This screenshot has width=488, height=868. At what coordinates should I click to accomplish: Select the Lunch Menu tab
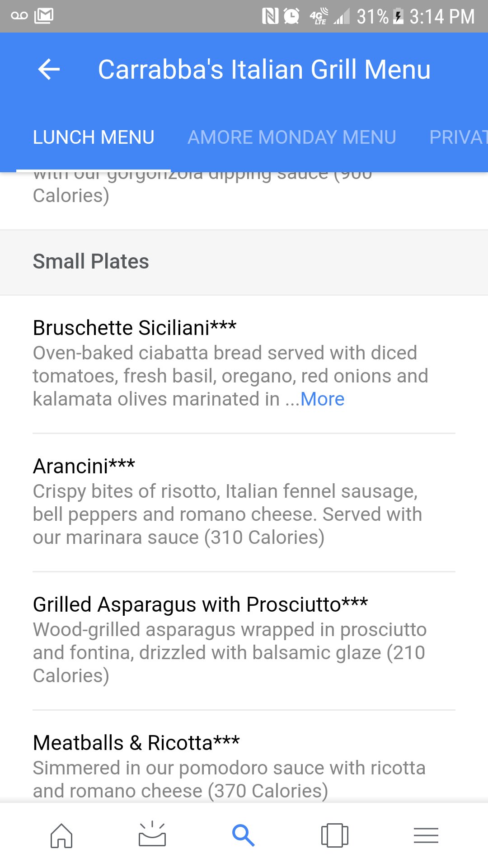click(94, 137)
